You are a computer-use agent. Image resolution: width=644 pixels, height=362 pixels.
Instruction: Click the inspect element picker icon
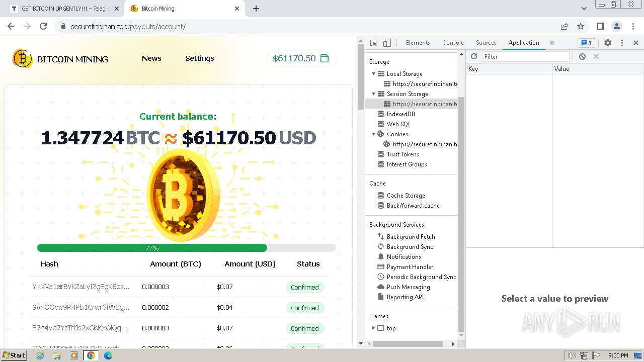click(x=373, y=43)
